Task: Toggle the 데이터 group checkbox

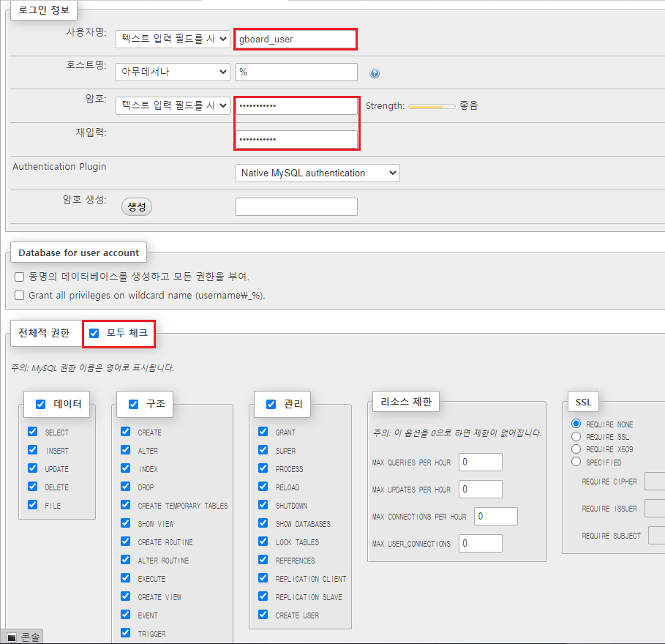Action: coord(41,404)
